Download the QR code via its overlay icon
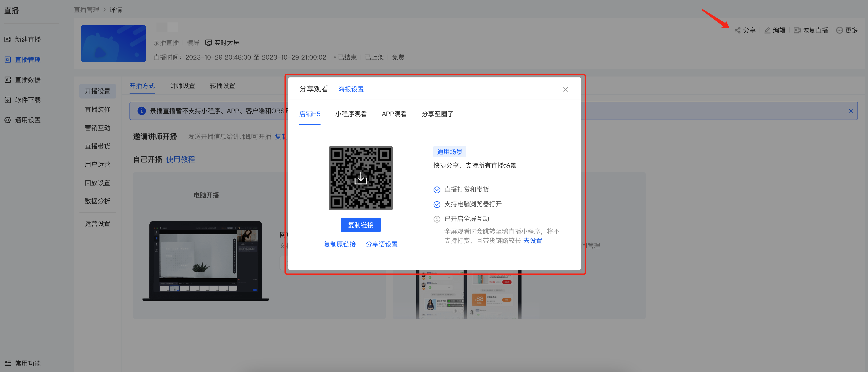Image resolution: width=868 pixels, height=372 pixels. point(361,178)
